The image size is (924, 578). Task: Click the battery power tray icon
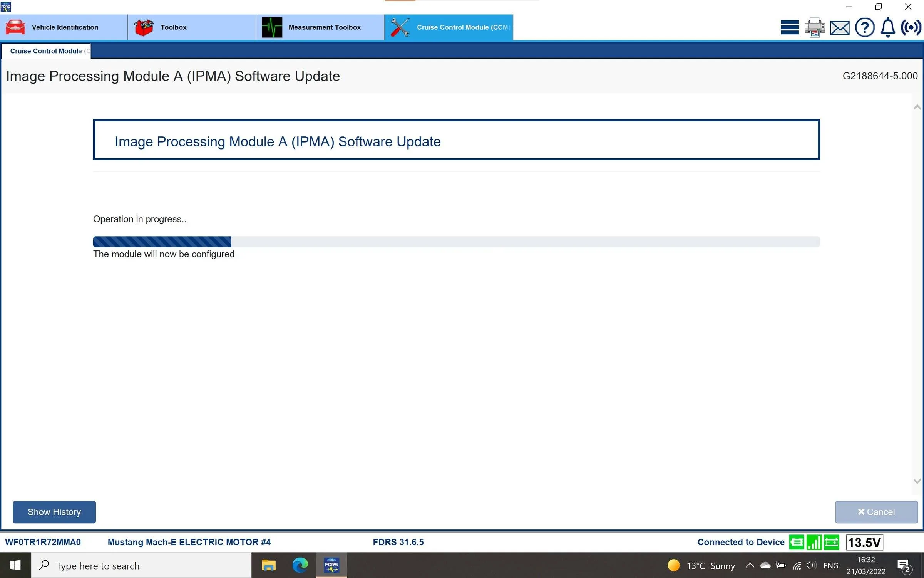pos(781,565)
